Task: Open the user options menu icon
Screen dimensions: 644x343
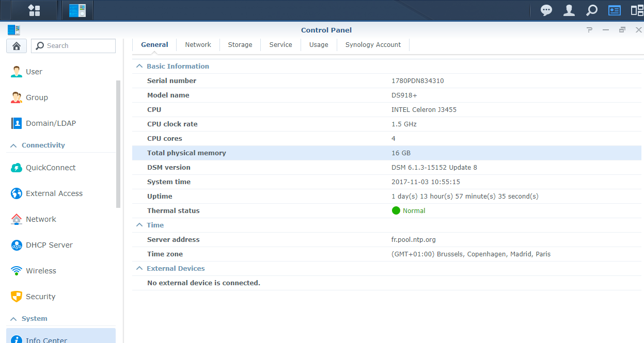Action: 569,10
